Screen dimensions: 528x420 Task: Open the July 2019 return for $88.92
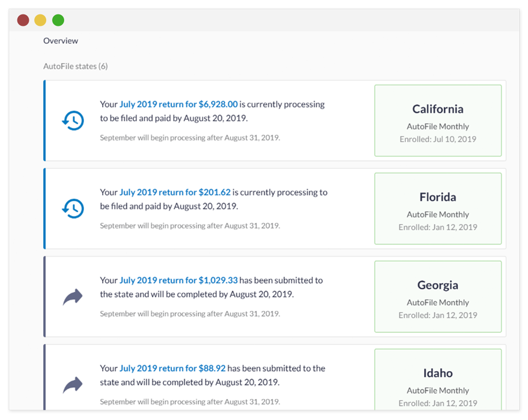173,368
